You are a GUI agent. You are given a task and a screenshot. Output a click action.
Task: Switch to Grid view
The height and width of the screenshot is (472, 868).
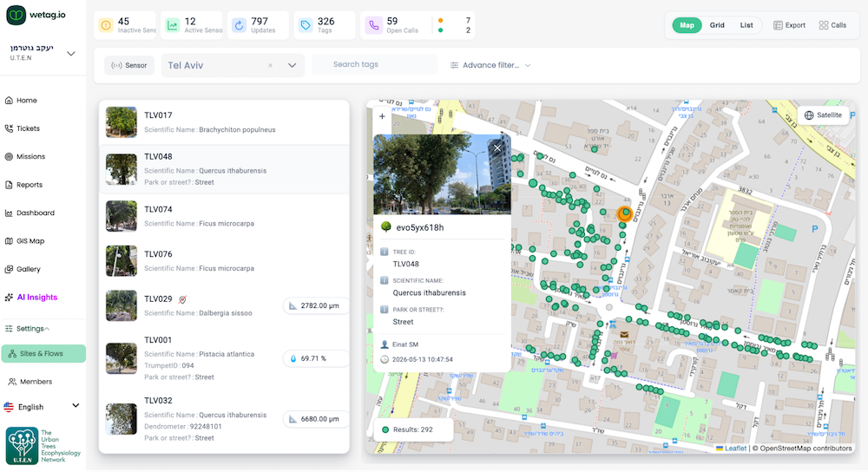click(717, 25)
